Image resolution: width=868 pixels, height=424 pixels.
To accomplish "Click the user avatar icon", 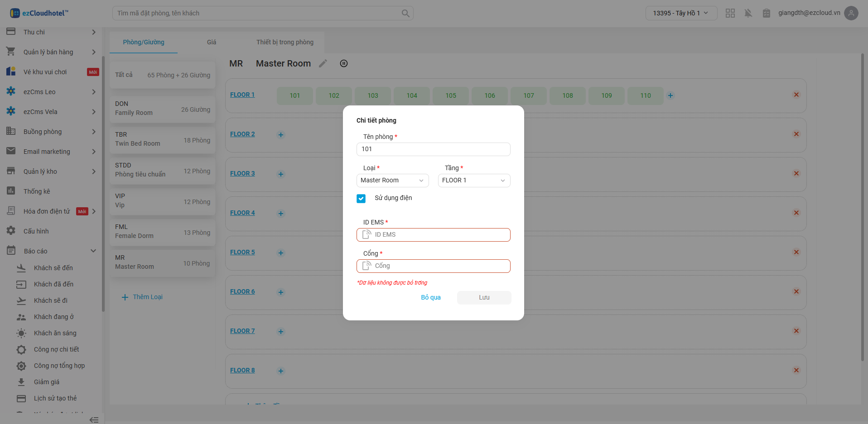I will [851, 13].
